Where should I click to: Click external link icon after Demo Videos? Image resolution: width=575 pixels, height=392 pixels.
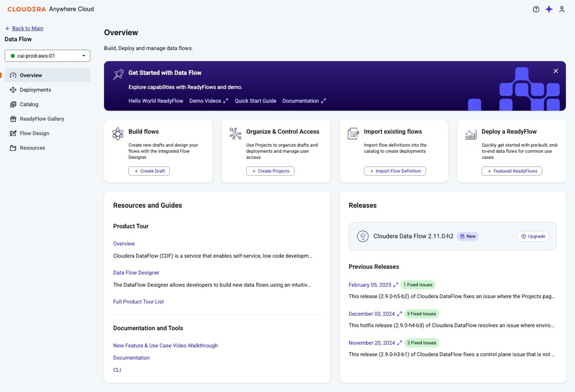[x=226, y=101]
